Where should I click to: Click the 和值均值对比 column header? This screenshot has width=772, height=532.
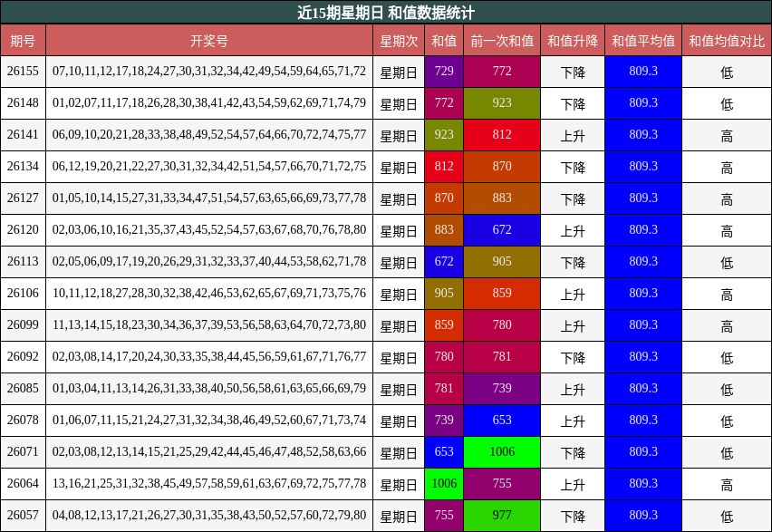(x=727, y=40)
